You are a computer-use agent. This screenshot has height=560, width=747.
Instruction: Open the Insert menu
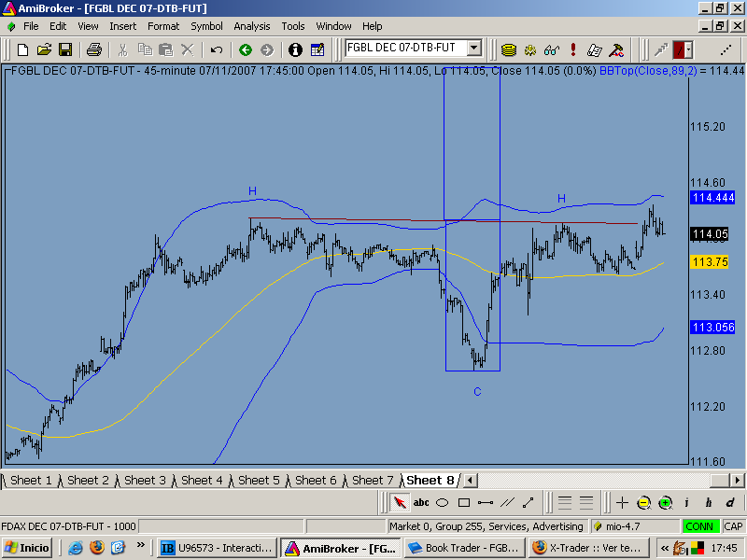123,26
